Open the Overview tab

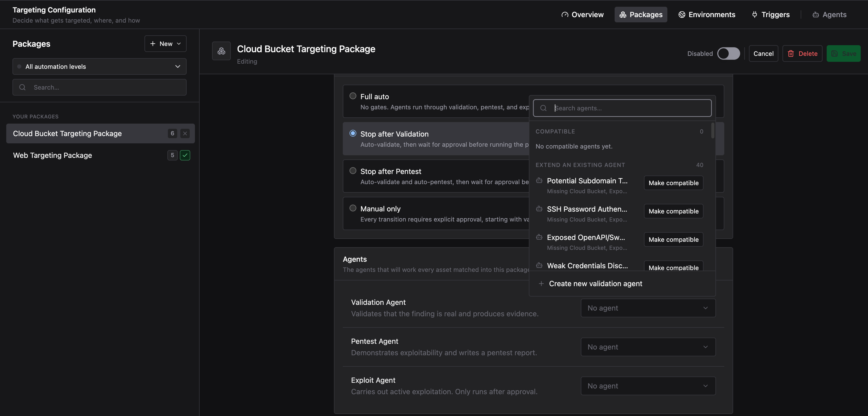582,15
